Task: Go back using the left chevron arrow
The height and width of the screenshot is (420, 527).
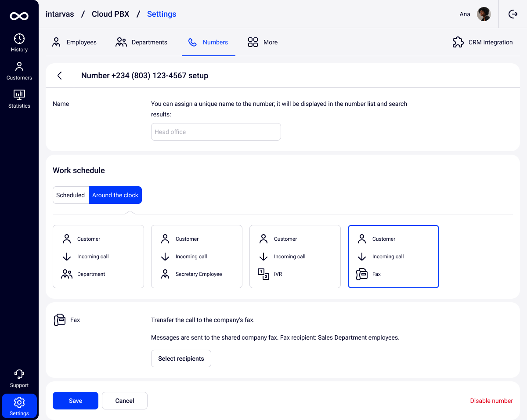Action: click(60, 76)
